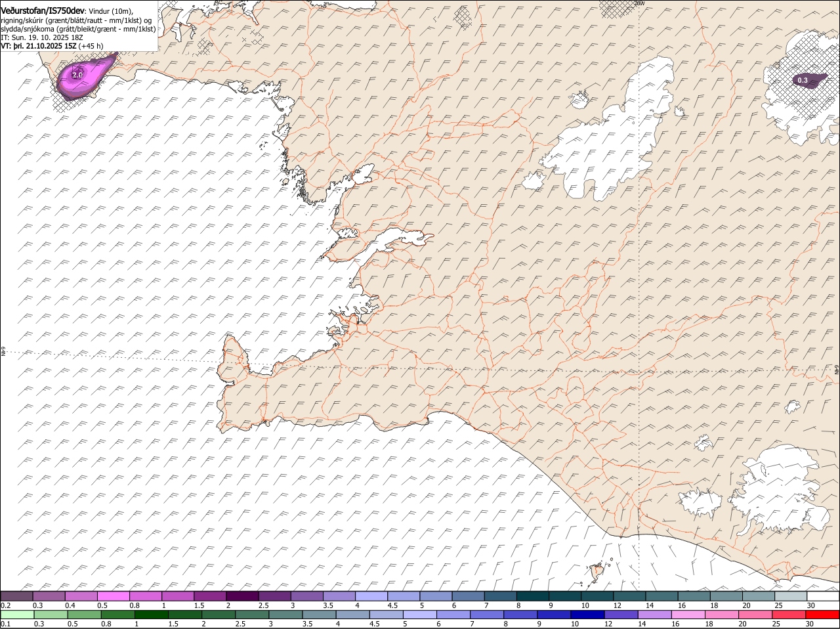Pick the 0.1–0.3 palest green rain swatch
This screenshot has width=840, height=629.
[x=17, y=615]
